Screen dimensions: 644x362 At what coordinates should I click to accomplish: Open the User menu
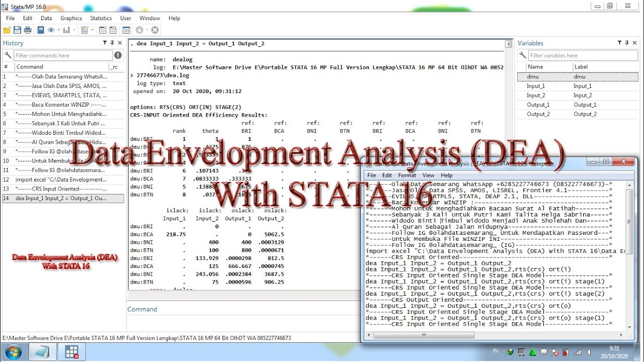[x=126, y=18]
